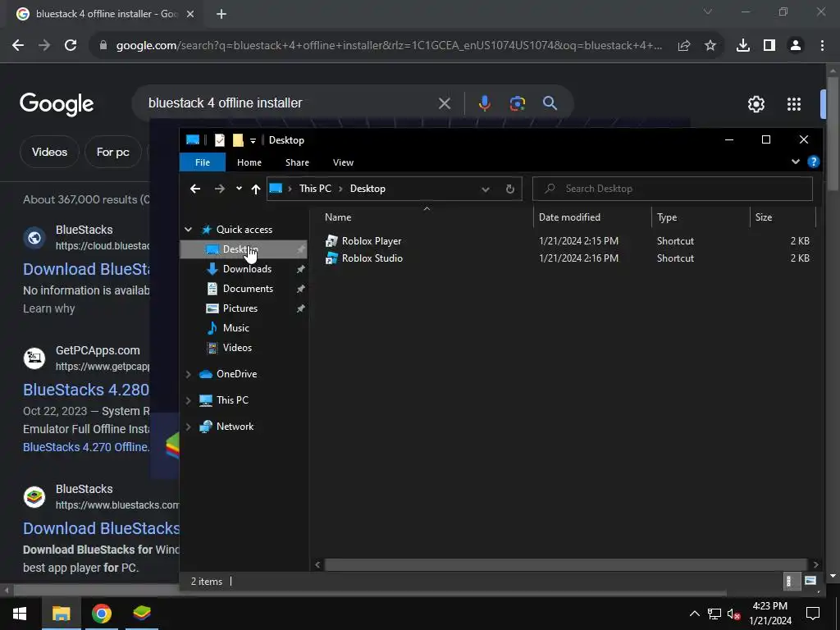The height and width of the screenshot is (630, 840).
Task: Open Explorer help question mark icon
Action: tap(813, 162)
